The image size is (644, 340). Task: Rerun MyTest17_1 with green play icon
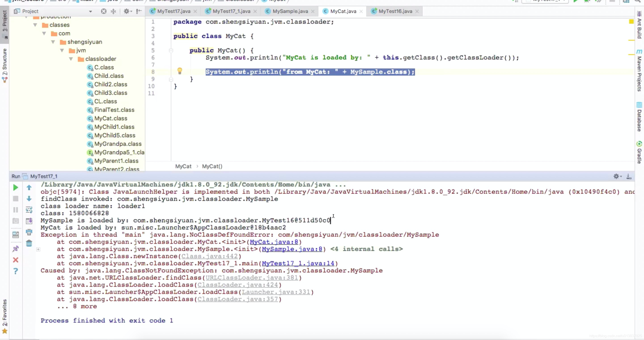pyautogui.click(x=15, y=187)
